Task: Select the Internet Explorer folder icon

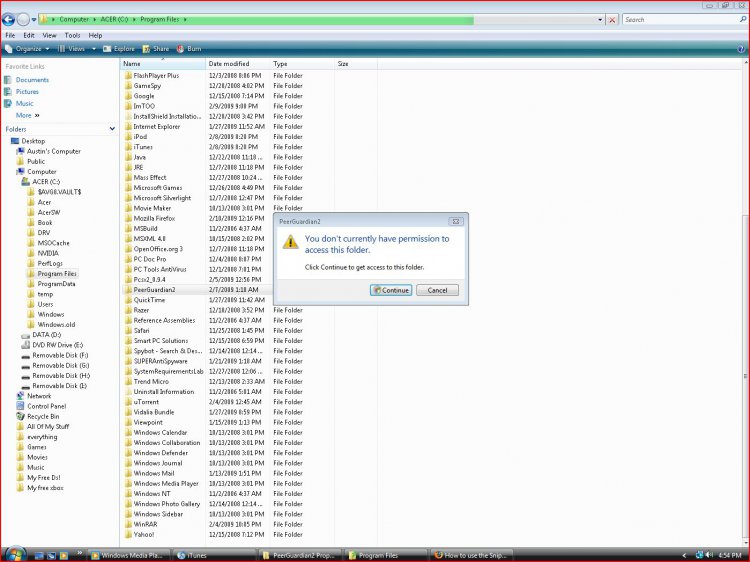Action: (128, 127)
